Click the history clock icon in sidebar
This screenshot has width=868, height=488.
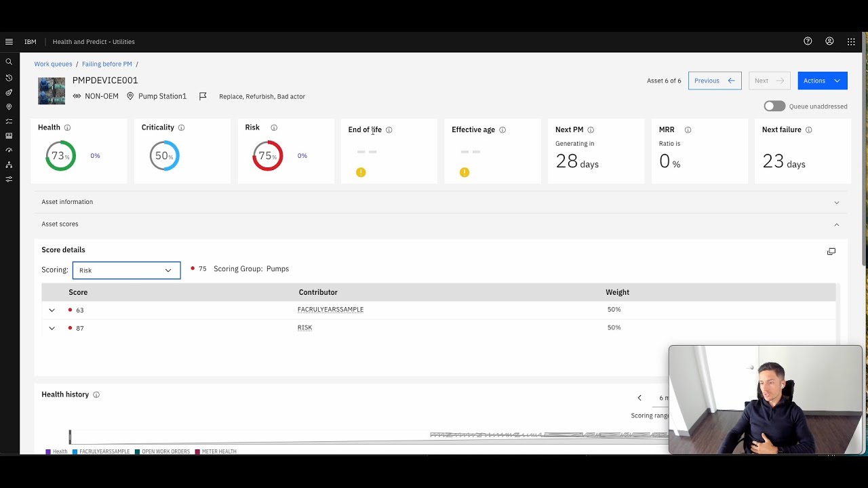coord(9,78)
